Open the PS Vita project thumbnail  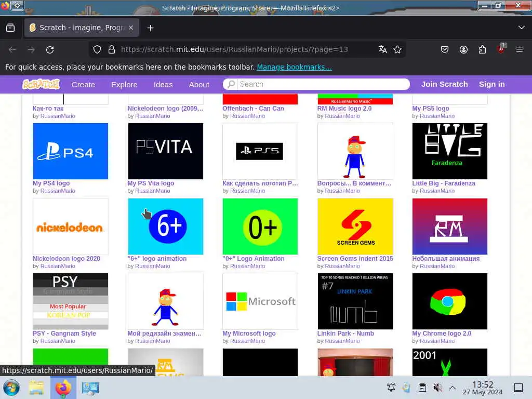166,151
